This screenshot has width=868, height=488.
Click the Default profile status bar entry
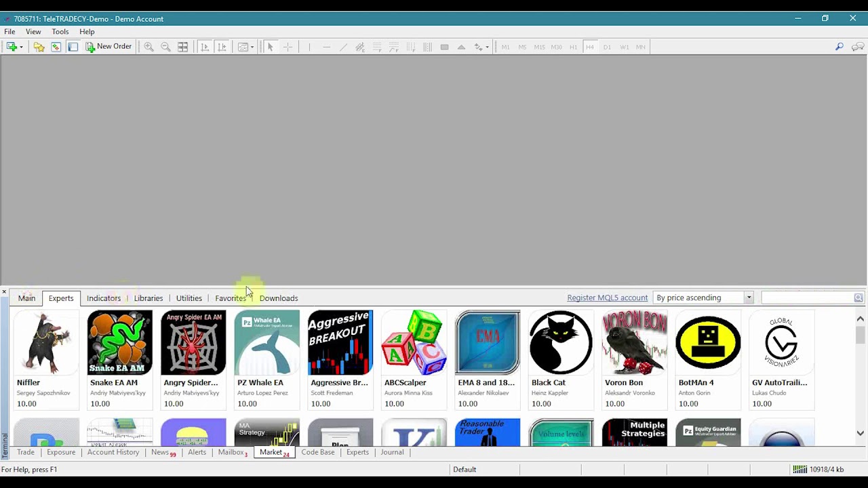pyautogui.click(x=465, y=469)
